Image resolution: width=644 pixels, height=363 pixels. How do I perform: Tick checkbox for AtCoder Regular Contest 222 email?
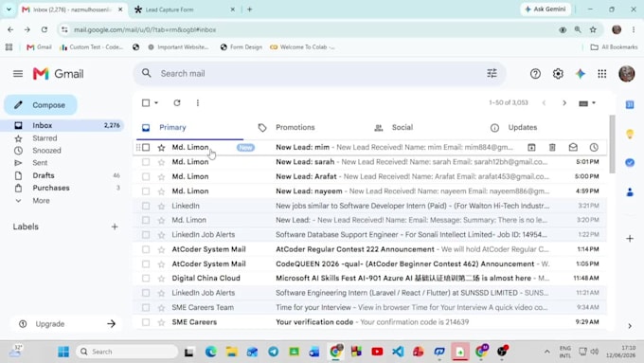pyautogui.click(x=146, y=249)
